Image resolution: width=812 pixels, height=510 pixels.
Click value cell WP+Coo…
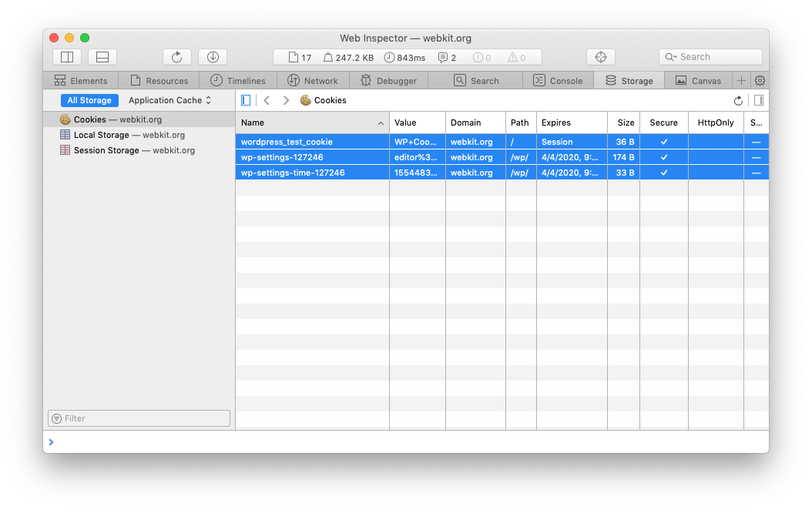[418, 142]
